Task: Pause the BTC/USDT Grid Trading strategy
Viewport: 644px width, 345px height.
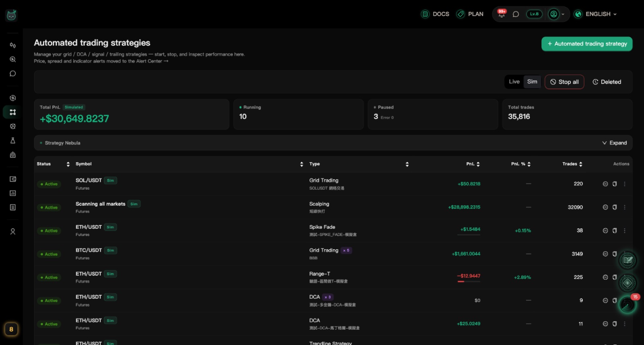Action: 605,254
